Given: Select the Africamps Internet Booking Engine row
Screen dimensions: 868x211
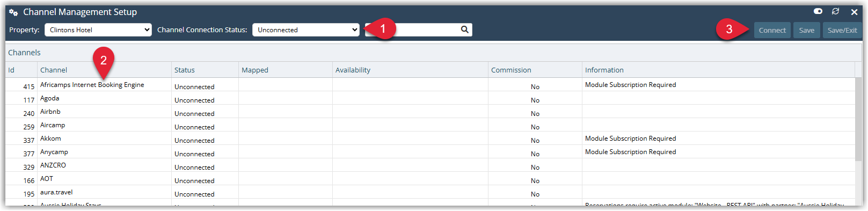Looking at the screenshot, I should tap(430, 85).
